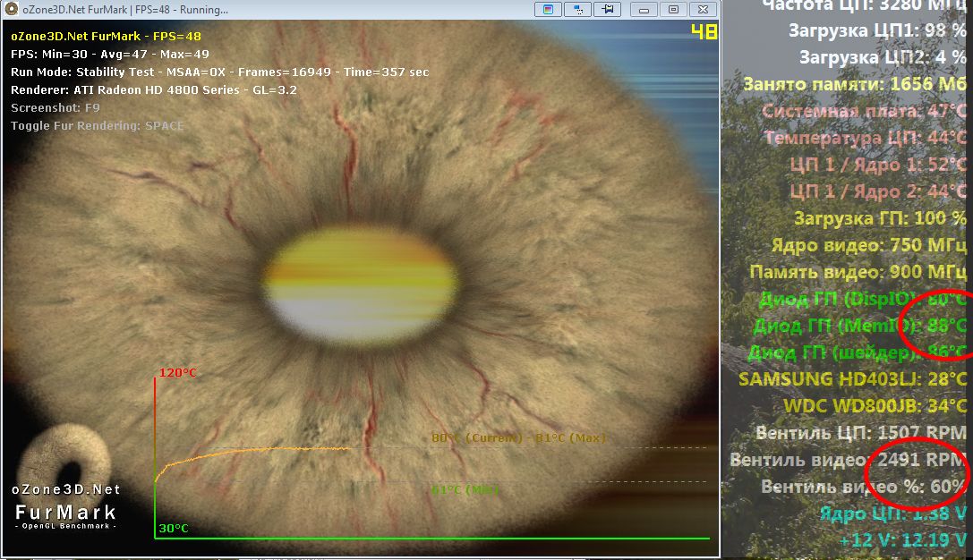This screenshot has width=973, height=560.
Task: Click the move-to-monitor title bar button
Action: [578, 10]
